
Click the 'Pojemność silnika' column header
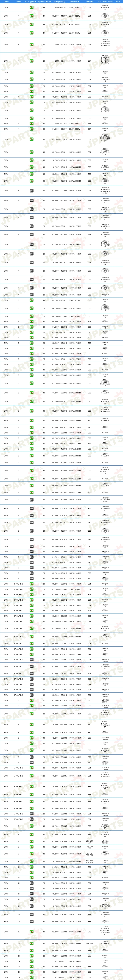coord(44,2)
